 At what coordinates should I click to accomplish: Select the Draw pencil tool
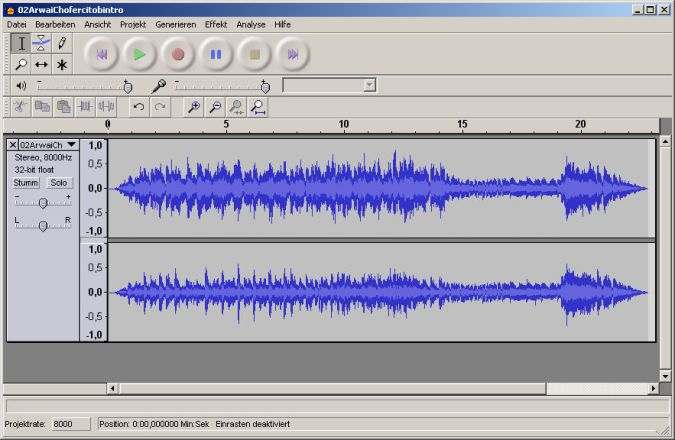click(x=62, y=43)
